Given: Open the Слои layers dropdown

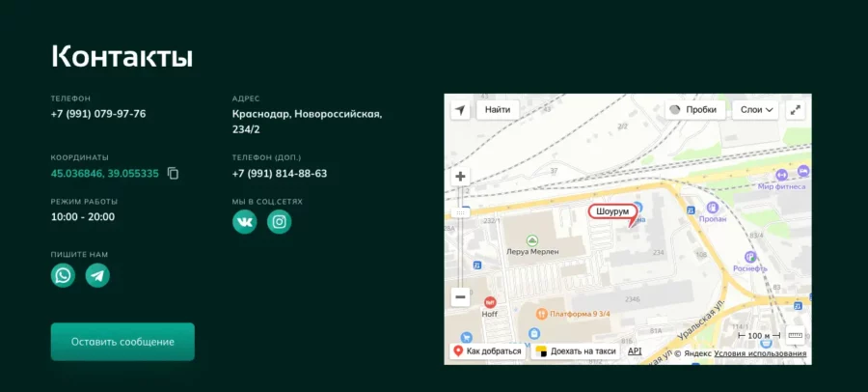Looking at the screenshot, I should pyautogui.click(x=755, y=110).
